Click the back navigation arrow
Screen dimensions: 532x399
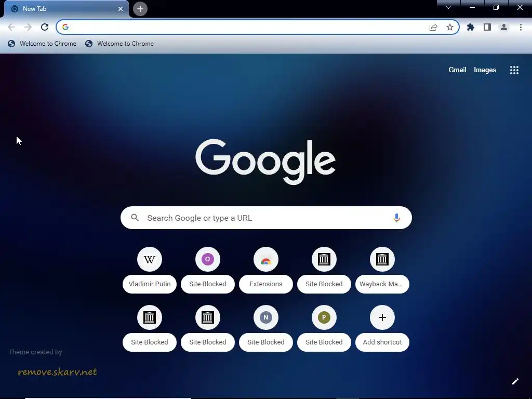click(11, 27)
